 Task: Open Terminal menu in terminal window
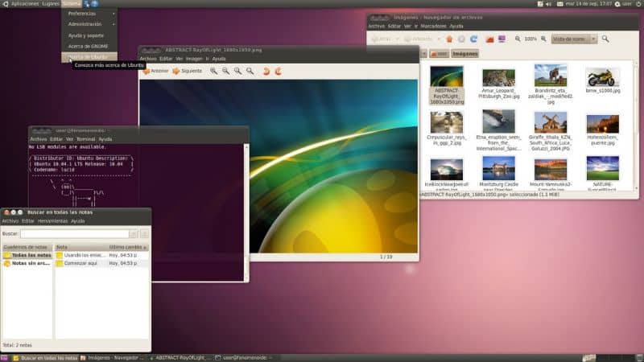point(86,139)
